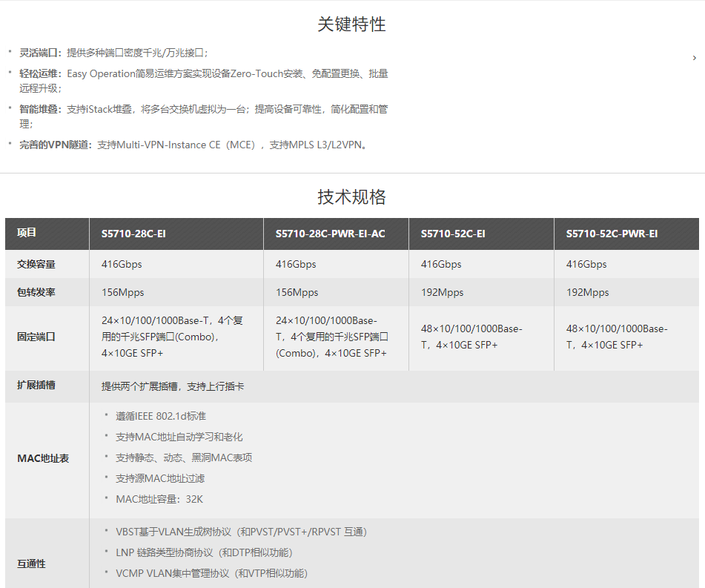Click 遵循IEEE 802.1d标准 bullet
Image resolution: width=705 pixels, height=588 pixels.
[x=161, y=416]
